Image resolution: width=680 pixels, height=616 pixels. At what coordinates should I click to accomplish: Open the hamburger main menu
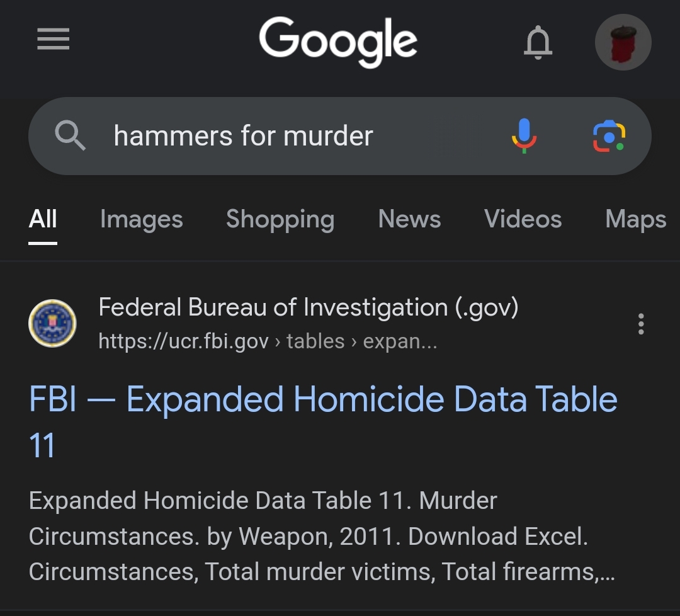[53, 40]
